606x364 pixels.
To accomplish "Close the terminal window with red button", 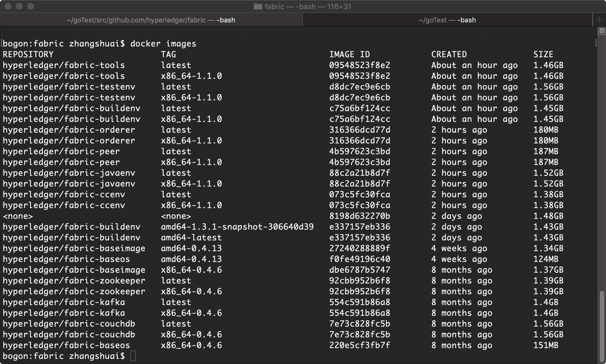I will point(8,6).
